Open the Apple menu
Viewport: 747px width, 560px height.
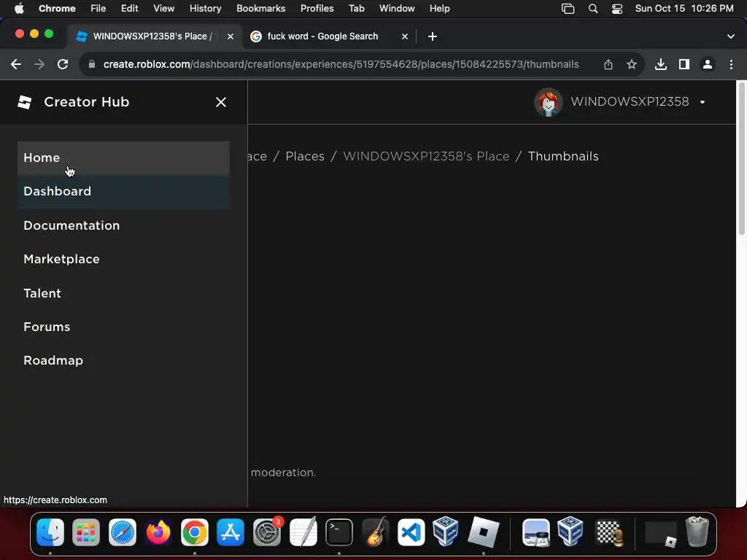(x=19, y=9)
